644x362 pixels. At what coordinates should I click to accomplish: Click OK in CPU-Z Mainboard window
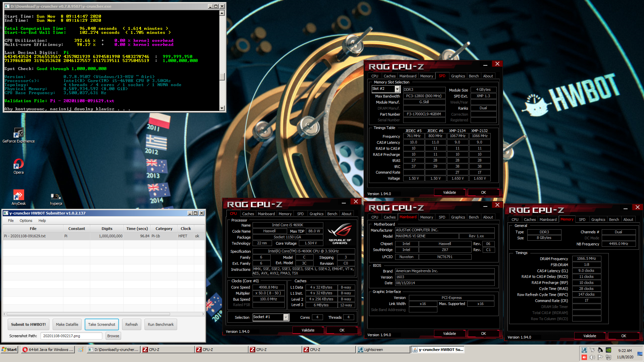(x=483, y=334)
